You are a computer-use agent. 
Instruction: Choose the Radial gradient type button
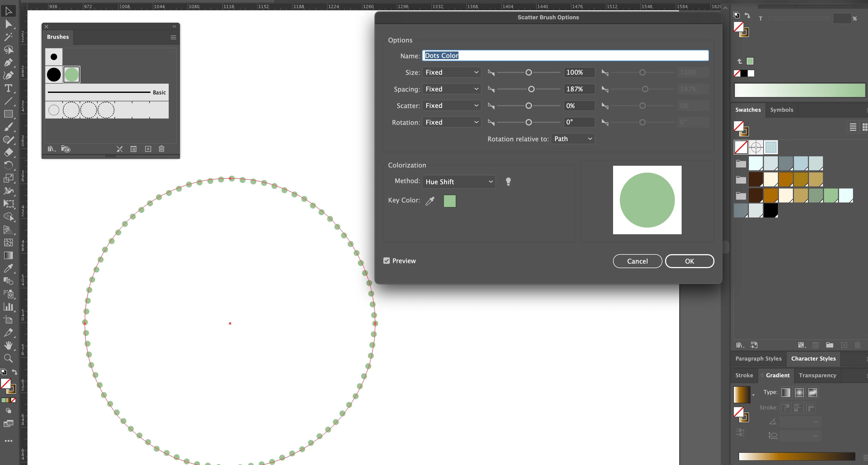799,392
